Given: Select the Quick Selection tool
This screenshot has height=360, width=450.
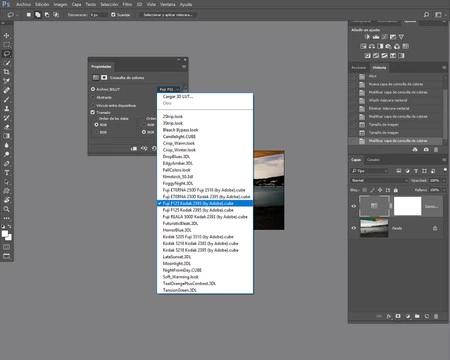Looking at the screenshot, I should click(x=6, y=63).
